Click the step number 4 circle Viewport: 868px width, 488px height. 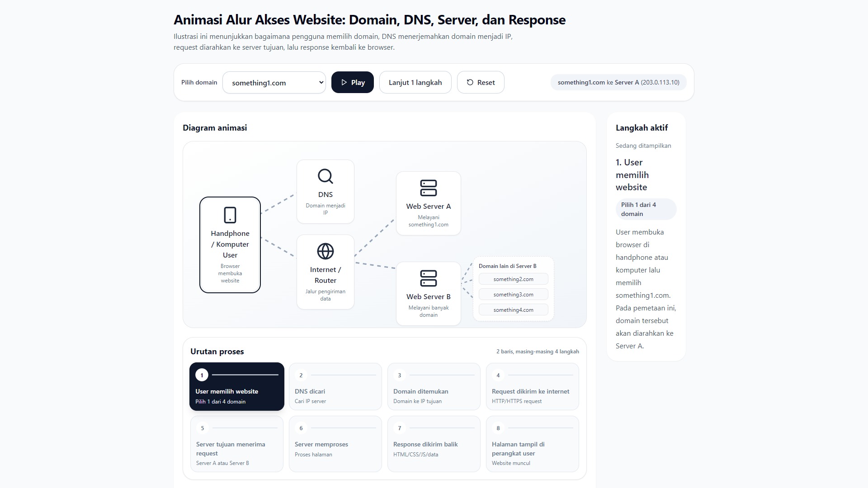coord(498,375)
